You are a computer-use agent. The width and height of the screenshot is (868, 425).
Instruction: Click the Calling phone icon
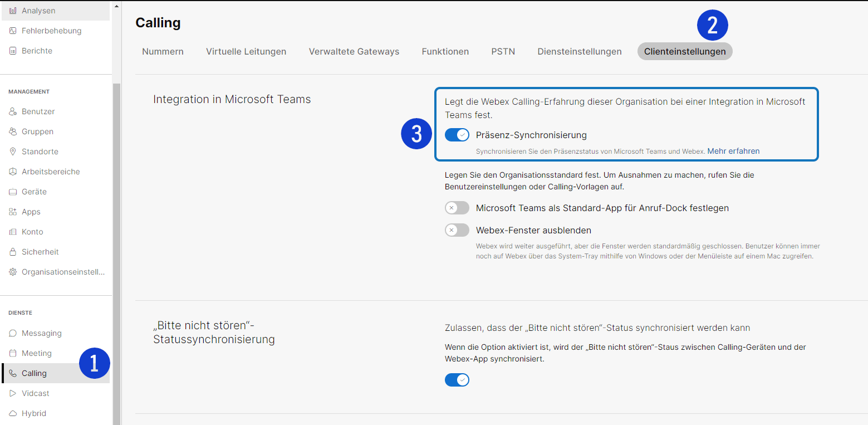[13, 373]
